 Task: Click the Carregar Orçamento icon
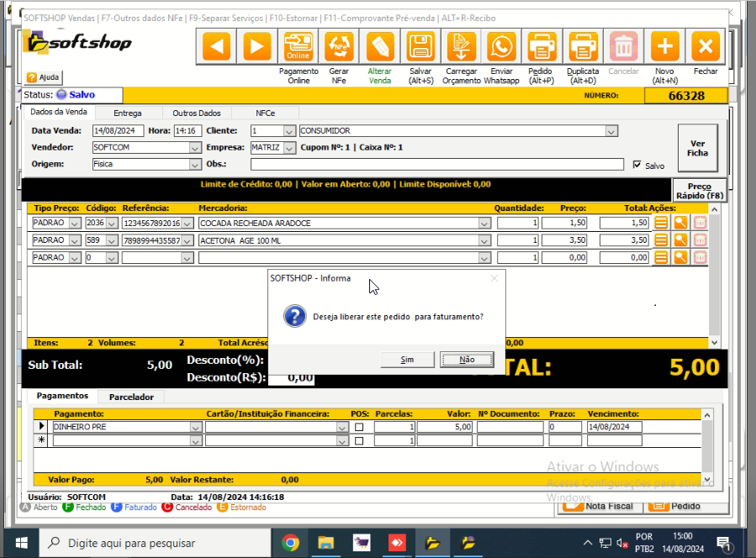click(461, 46)
